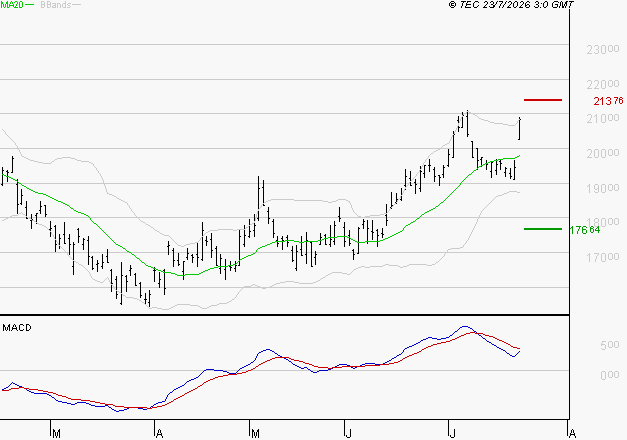
Task: Click the green support level line
Action: 543,229
